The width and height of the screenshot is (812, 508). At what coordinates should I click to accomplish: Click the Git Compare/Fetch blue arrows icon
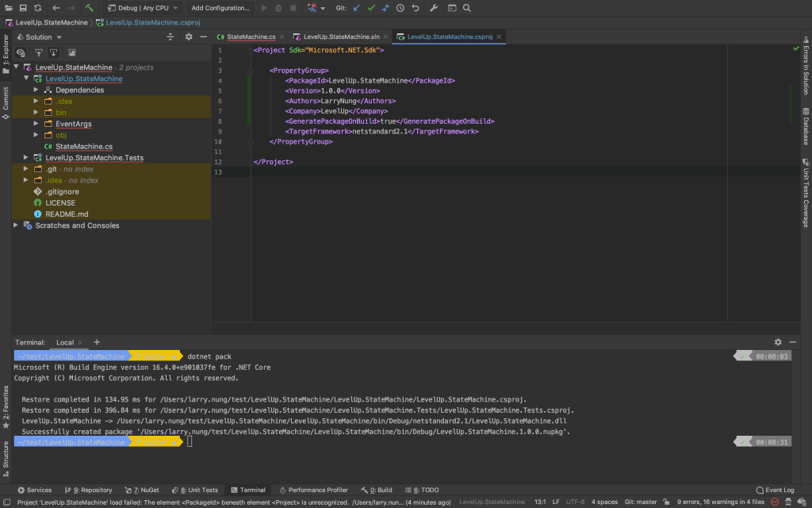pyautogui.click(x=385, y=8)
